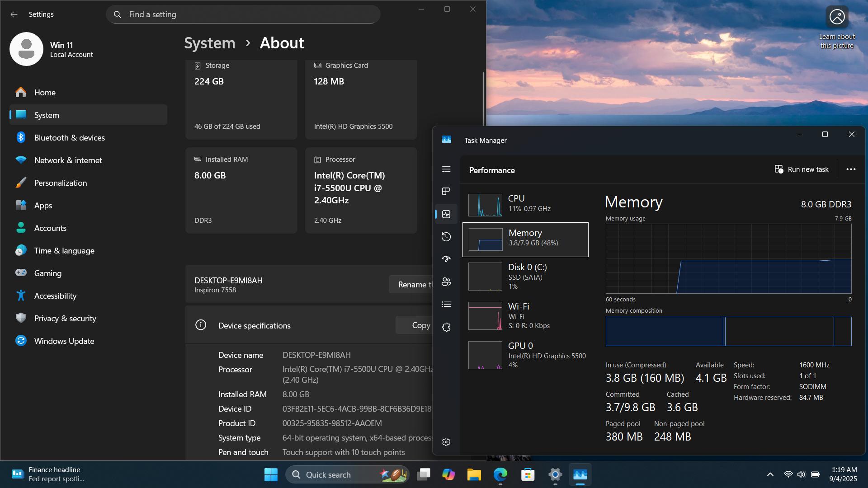This screenshot has width=868, height=488.
Task: Launch Copilot from taskbar
Action: (448, 474)
